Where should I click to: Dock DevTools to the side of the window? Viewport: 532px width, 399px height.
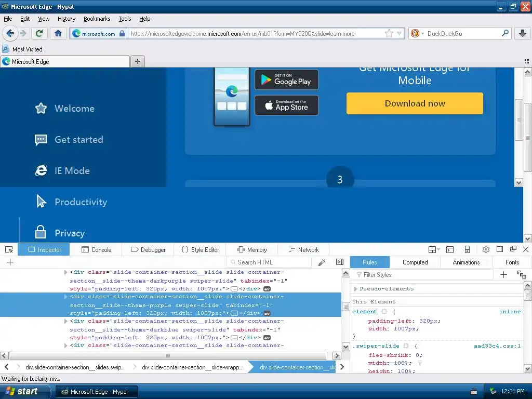pyautogui.click(x=500, y=249)
